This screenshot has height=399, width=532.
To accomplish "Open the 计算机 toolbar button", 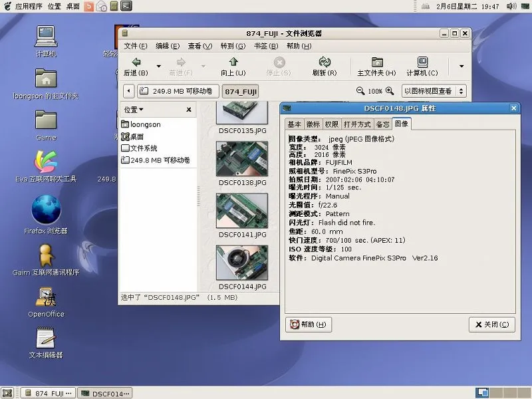I will [x=422, y=66].
